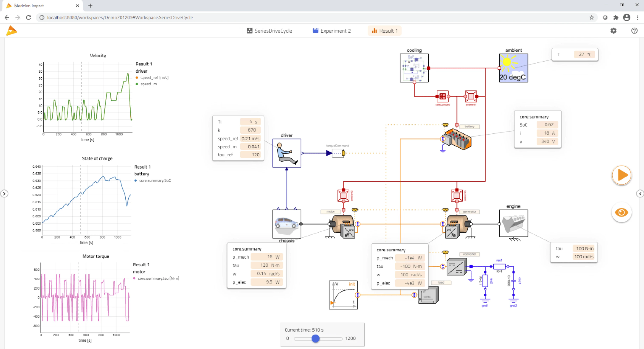Image resolution: width=644 pixels, height=349 pixels.
Task: Switch to the SeriesDriveCycle tab
Action: tap(269, 31)
